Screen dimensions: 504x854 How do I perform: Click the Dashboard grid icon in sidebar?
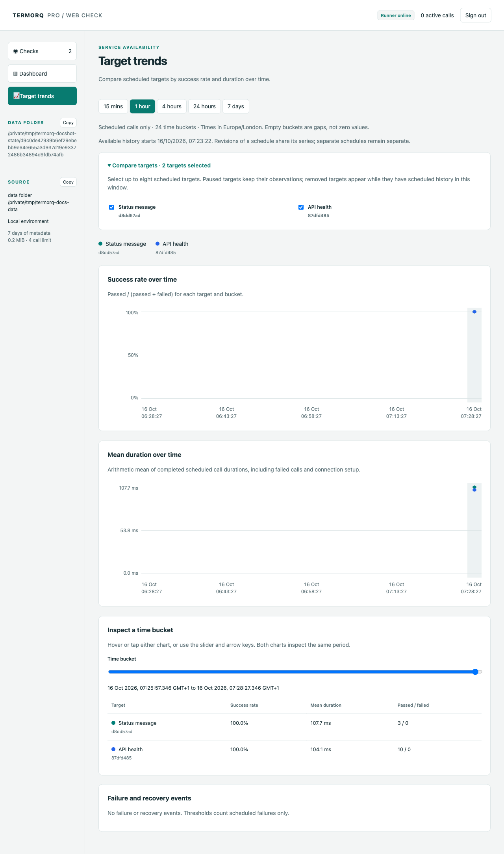pyautogui.click(x=15, y=74)
